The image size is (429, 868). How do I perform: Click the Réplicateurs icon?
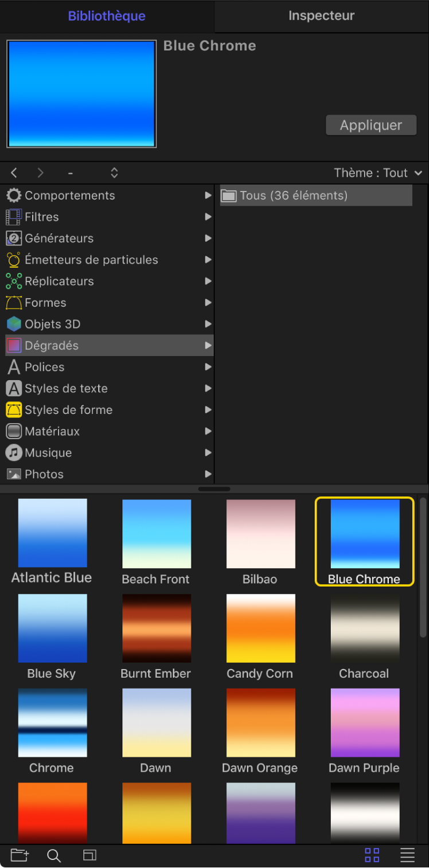click(14, 281)
